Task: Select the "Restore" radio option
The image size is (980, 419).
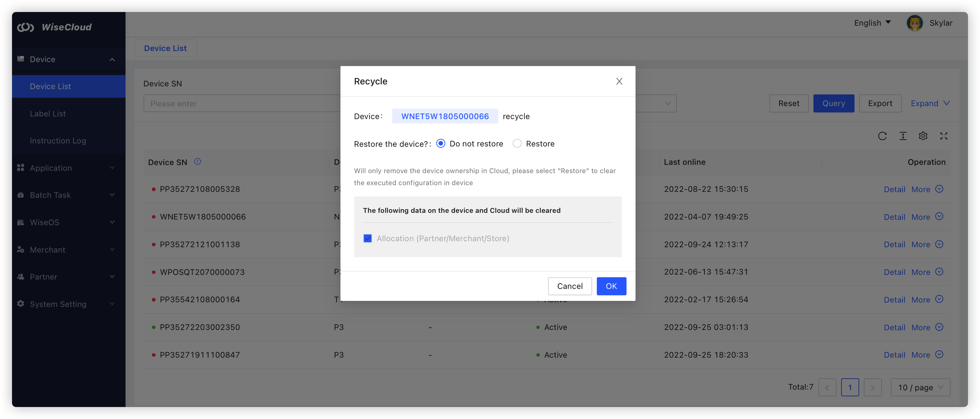Action: (517, 143)
